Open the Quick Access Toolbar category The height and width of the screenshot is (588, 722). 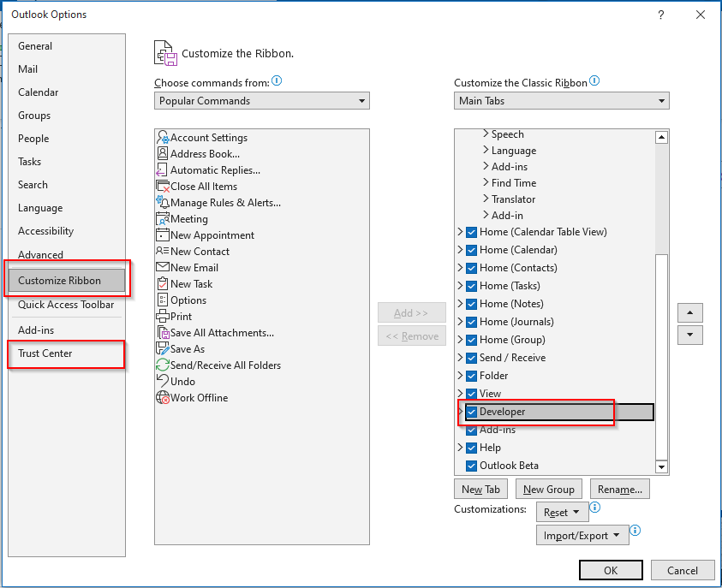pyautogui.click(x=66, y=305)
